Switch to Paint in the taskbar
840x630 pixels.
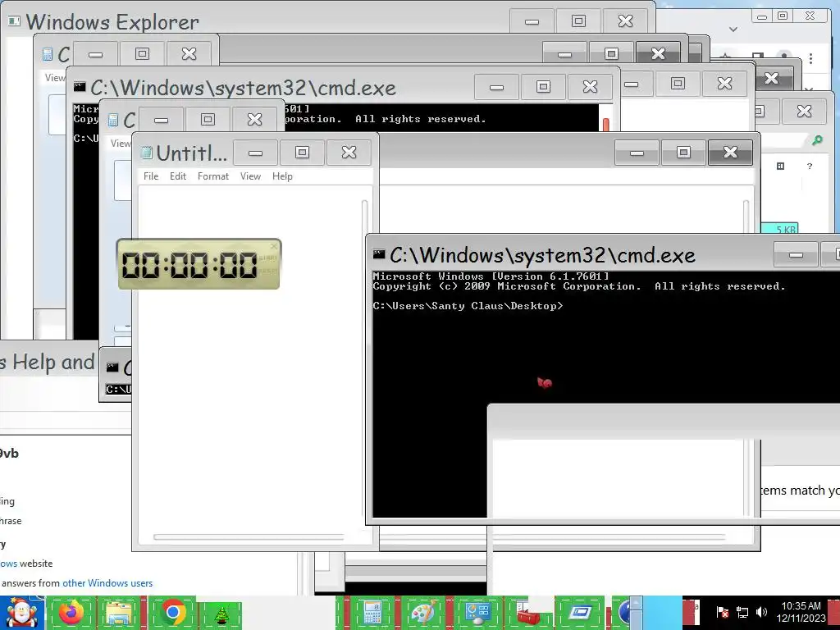click(423, 613)
